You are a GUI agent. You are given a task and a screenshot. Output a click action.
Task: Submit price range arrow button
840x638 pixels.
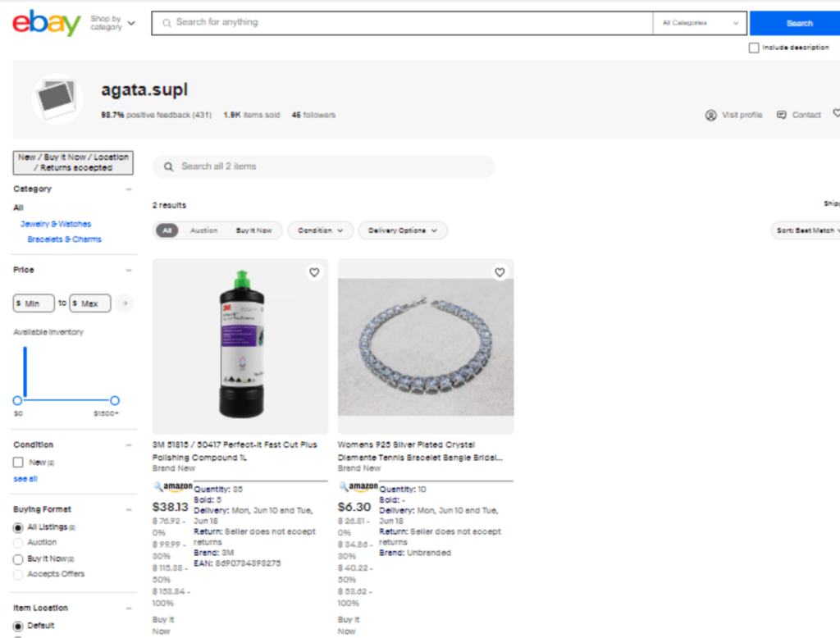(x=125, y=303)
